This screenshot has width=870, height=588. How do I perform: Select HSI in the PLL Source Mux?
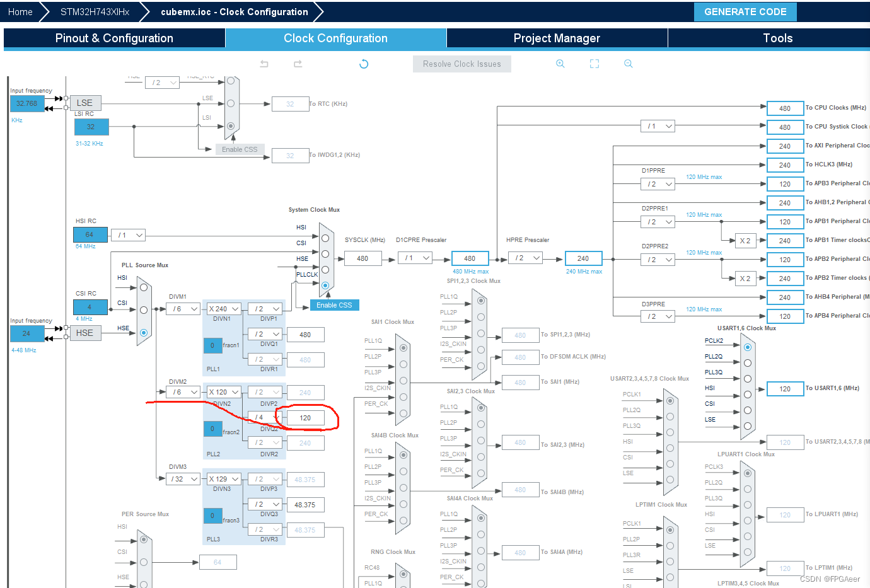pos(144,287)
